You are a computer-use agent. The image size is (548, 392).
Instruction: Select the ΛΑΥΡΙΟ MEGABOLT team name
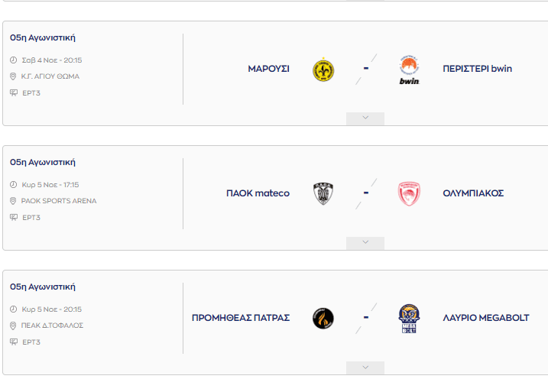pyautogui.click(x=485, y=318)
